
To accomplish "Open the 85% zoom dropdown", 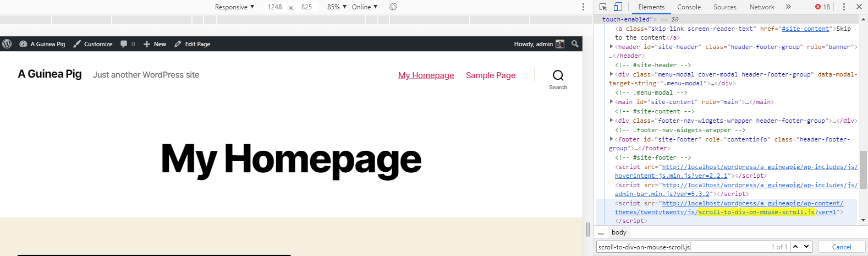I will 337,7.
